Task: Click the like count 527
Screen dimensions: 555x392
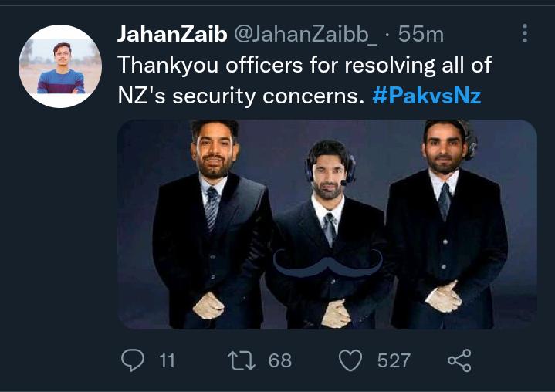Action: click(394, 360)
